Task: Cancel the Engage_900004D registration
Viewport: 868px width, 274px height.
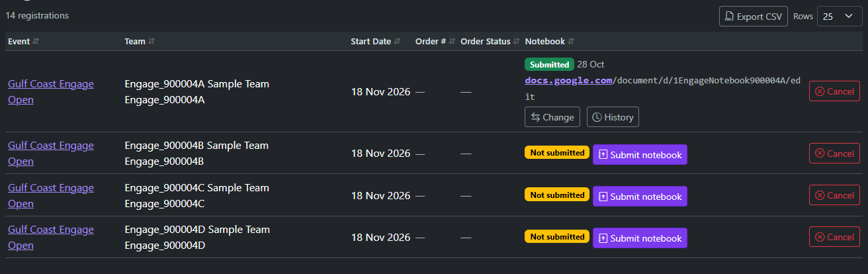Action: pyautogui.click(x=834, y=237)
